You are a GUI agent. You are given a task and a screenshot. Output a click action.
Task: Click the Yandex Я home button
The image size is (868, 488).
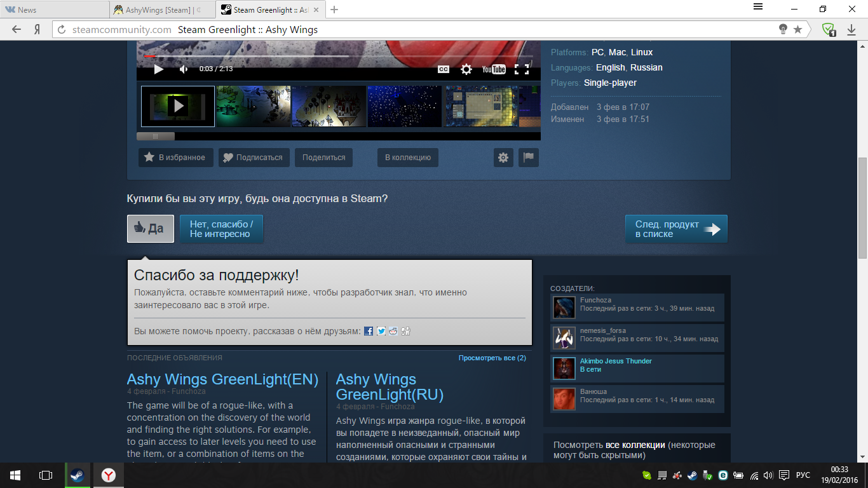point(37,29)
